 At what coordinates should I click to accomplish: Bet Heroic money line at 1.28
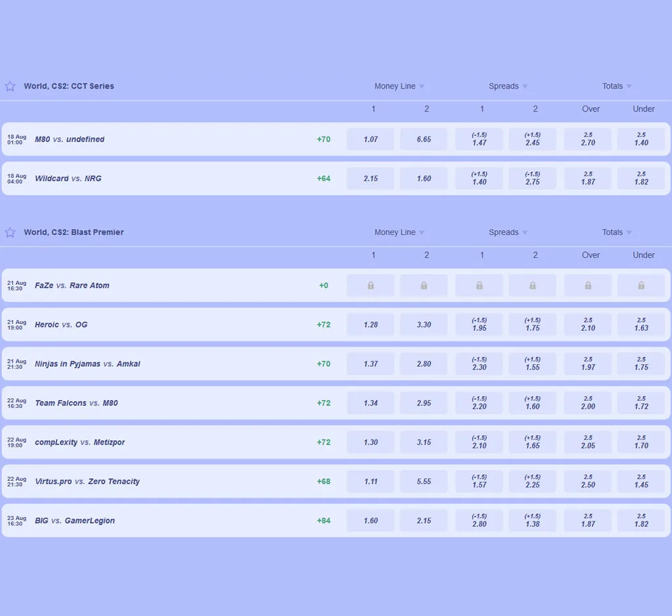(371, 325)
